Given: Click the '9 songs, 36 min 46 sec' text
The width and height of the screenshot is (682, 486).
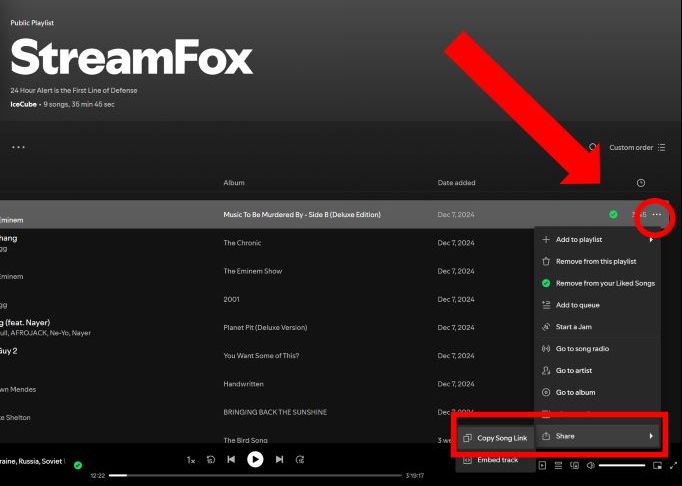Looking at the screenshot, I should [79, 104].
